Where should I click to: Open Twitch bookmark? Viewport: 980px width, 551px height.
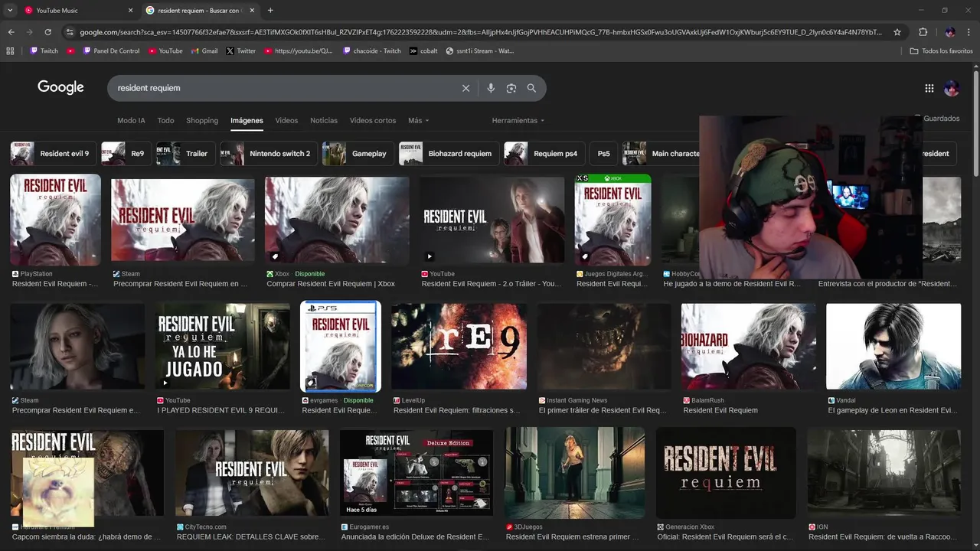coord(44,51)
